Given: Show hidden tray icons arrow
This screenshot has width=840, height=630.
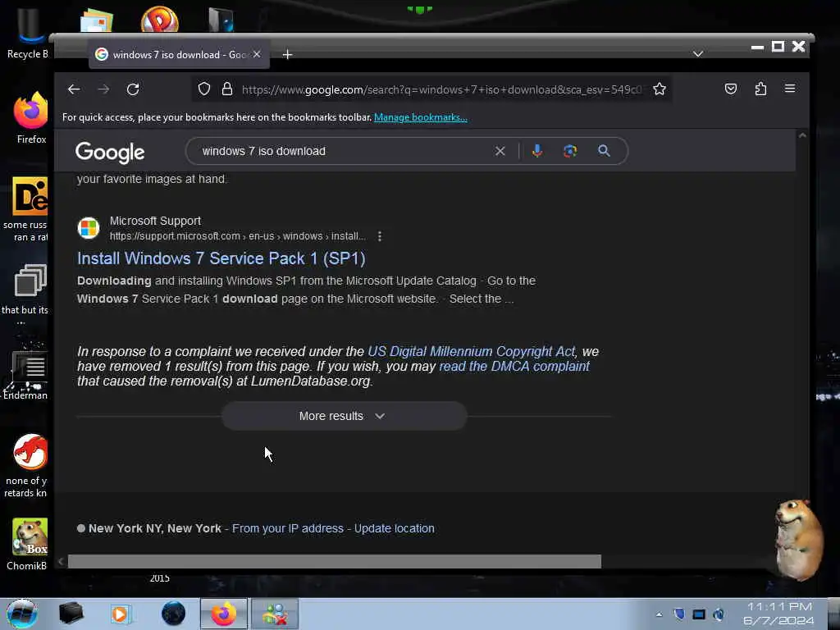Looking at the screenshot, I should click(659, 614).
